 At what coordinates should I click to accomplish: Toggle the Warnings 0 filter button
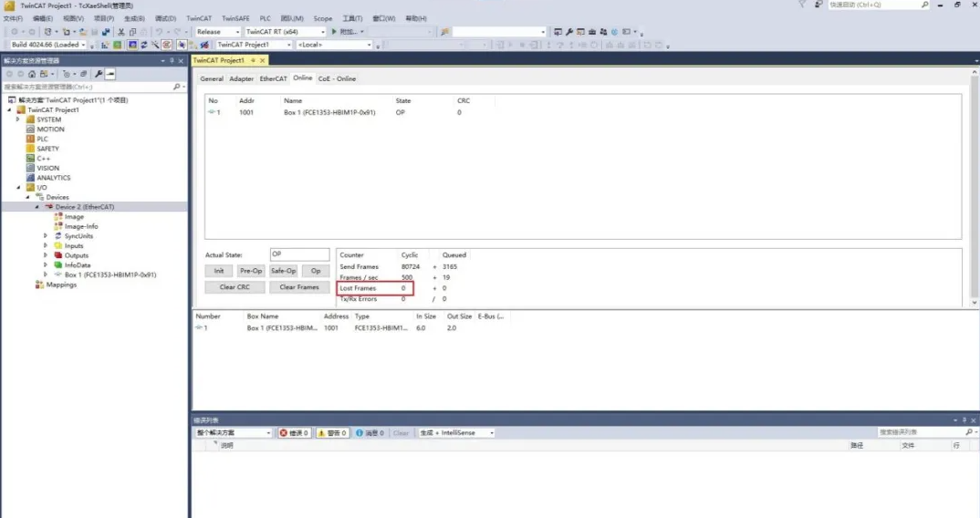point(332,433)
